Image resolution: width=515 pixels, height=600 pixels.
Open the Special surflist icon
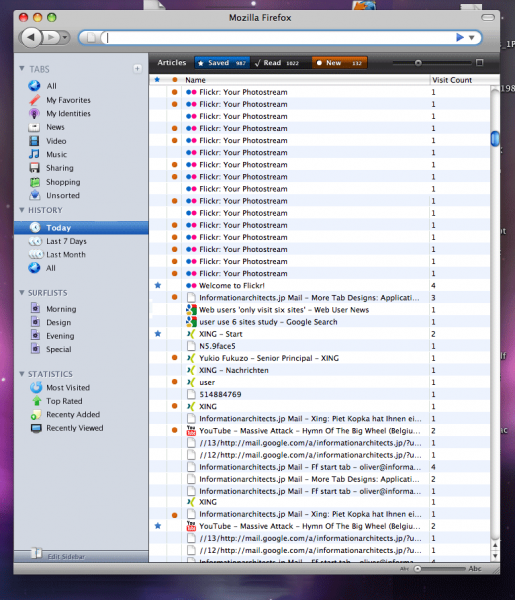coord(35,349)
